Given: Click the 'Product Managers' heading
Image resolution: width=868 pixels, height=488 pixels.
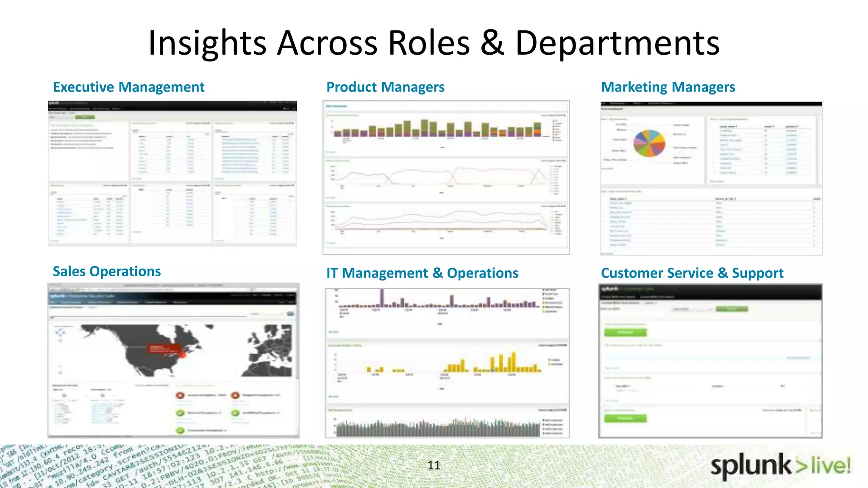Looking at the screenshot, I should (x=385, y=87).
